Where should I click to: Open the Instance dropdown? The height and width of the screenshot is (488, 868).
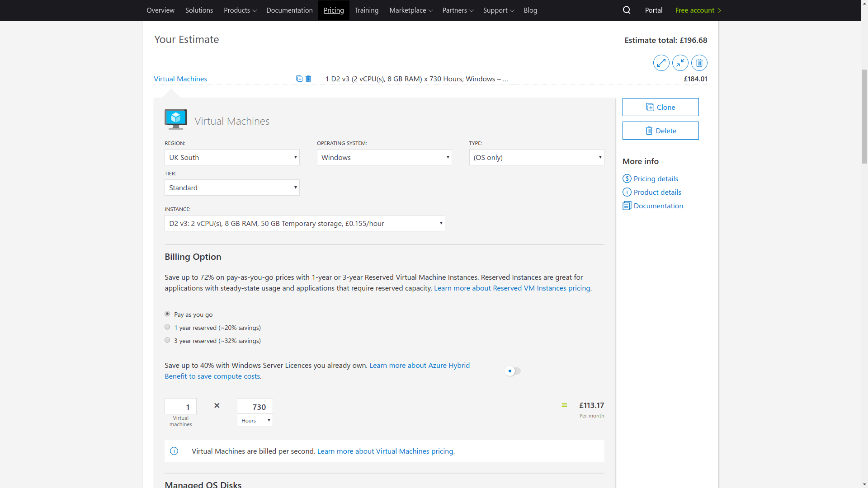click(305, 223)
